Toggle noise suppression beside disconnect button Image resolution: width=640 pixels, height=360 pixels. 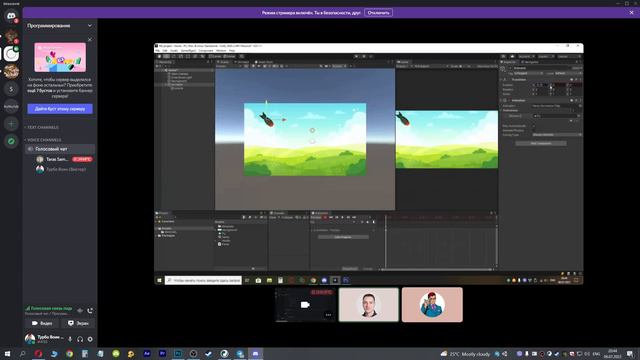[80, 311]
